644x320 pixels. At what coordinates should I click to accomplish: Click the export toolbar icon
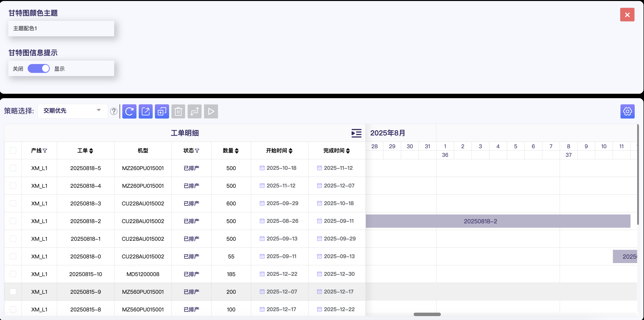pos(146,111)
